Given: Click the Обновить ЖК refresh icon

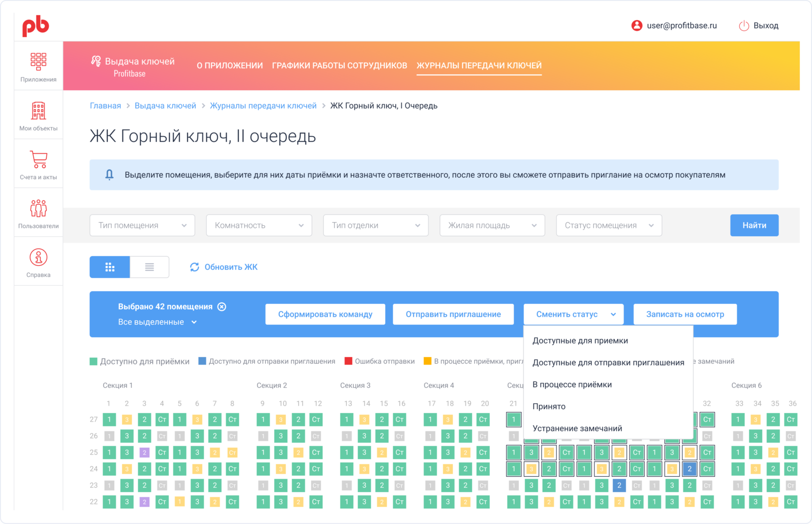Looking at the screenshot, I should [x=194, y=267].
